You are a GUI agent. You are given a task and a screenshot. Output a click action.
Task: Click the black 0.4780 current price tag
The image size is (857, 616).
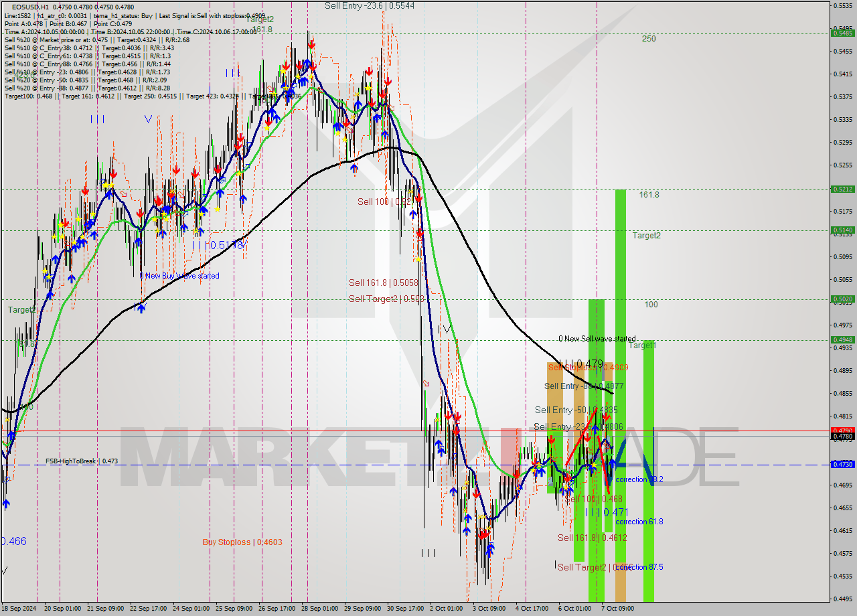click(842, 437)
